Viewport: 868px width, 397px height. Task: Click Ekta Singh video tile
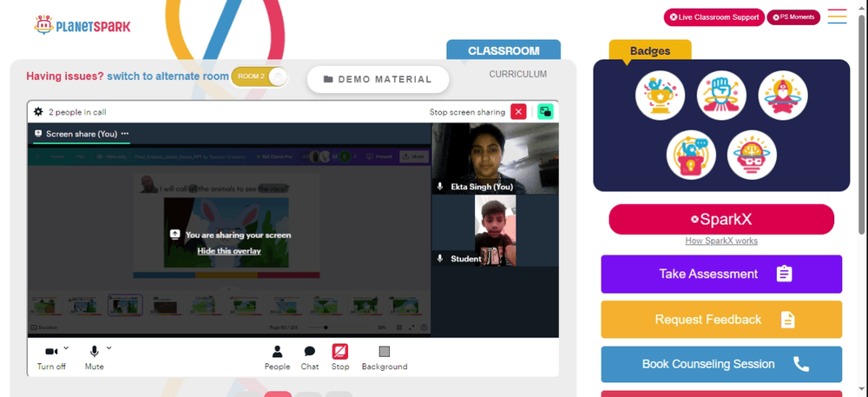point(495,158)
